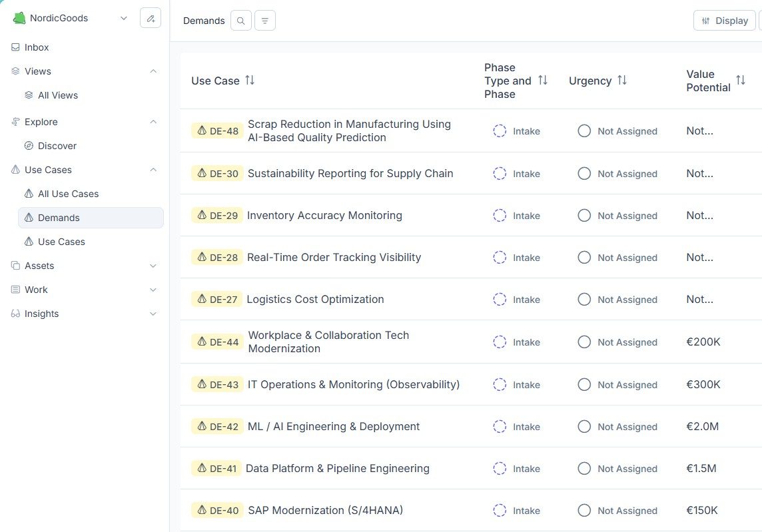Open the Use Cases sub-item under Demands
Viewport: 762px width, 532px height.
[61, 242]
